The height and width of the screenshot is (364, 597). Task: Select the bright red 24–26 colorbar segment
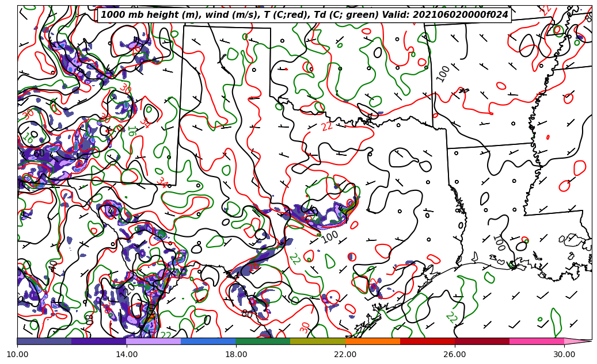(427, 341)
